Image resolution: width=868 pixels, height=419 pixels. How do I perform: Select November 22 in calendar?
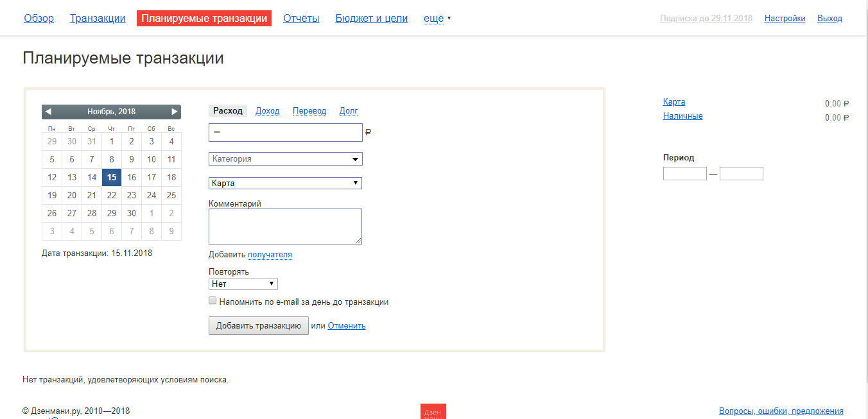(x=112, y=195)
